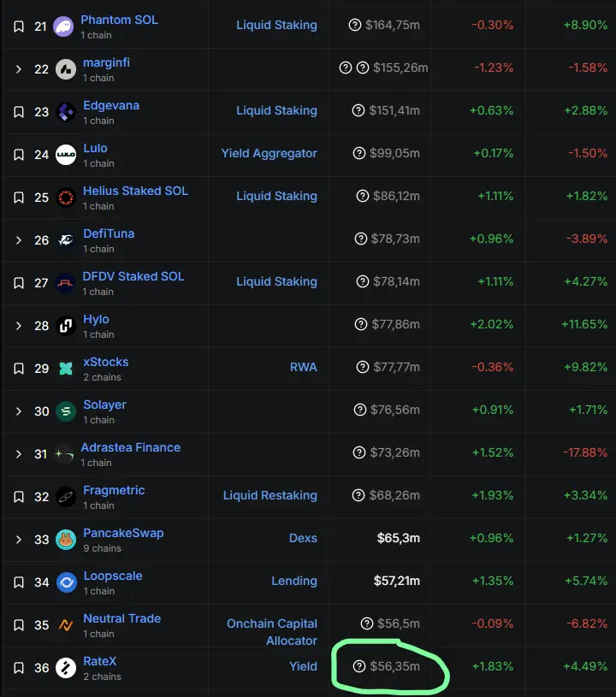
Task: Click the xStocks X logo
Action: (x=66, y=369)
